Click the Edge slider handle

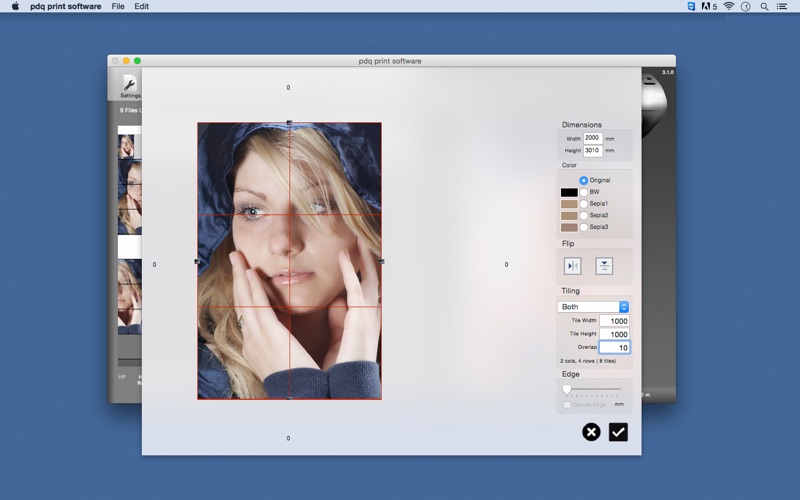pos(567,389)
